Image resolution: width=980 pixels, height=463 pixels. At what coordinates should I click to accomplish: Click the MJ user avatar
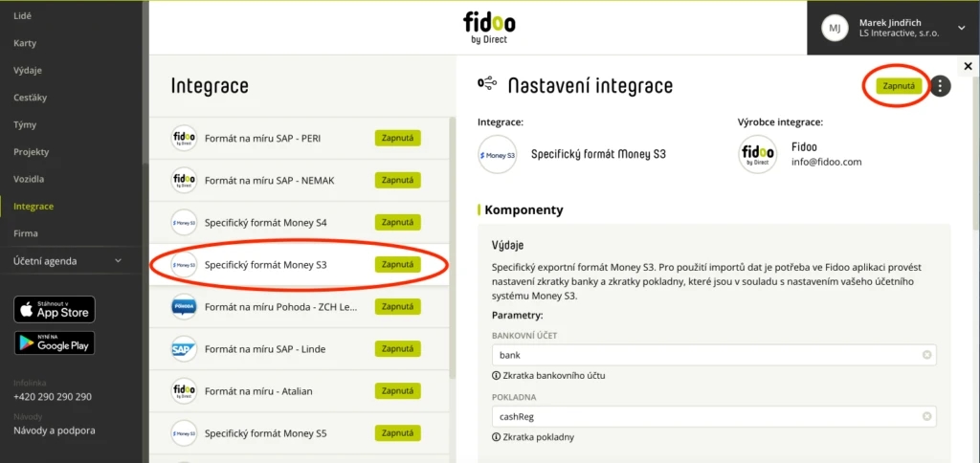[x=835, y=28]
